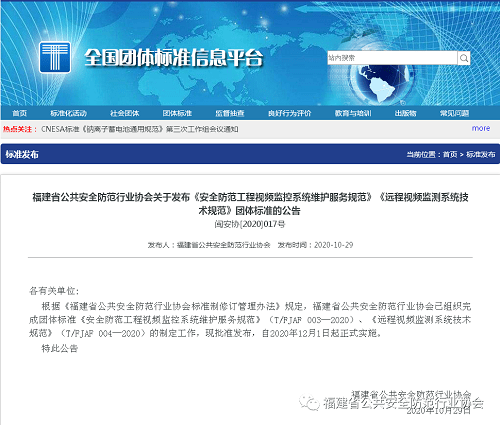Open the 首页 menu item
Viewport: 500px width, 425px height.
pos(19,113)
